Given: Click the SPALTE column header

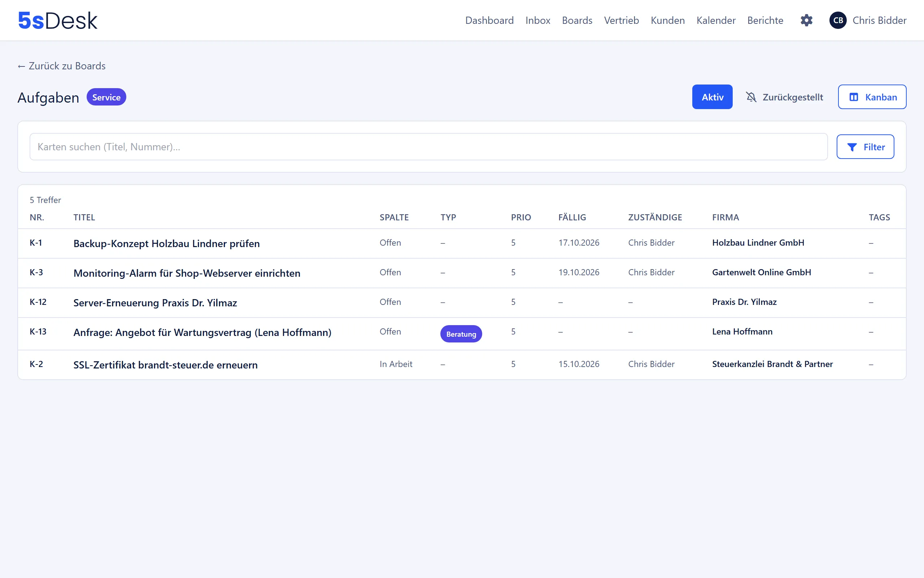Looking at the screenshot, I should (x=394, y=217).
